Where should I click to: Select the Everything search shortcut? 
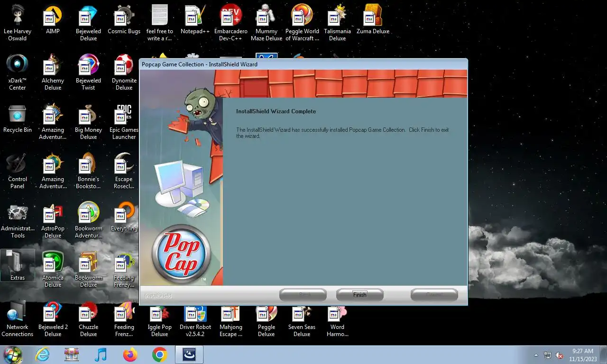coord(124,217)
